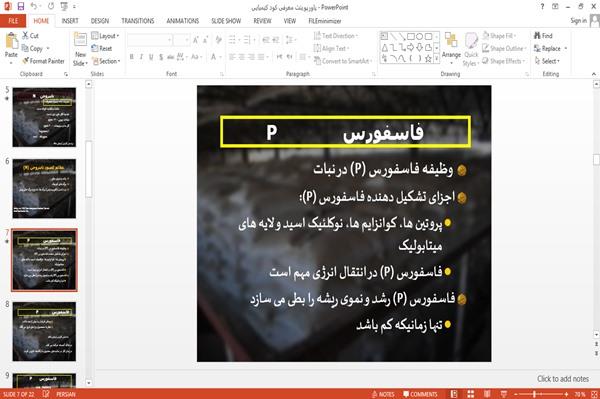Click Sign in link
Viewport: 600px width, 399px height.
(578, 21)
